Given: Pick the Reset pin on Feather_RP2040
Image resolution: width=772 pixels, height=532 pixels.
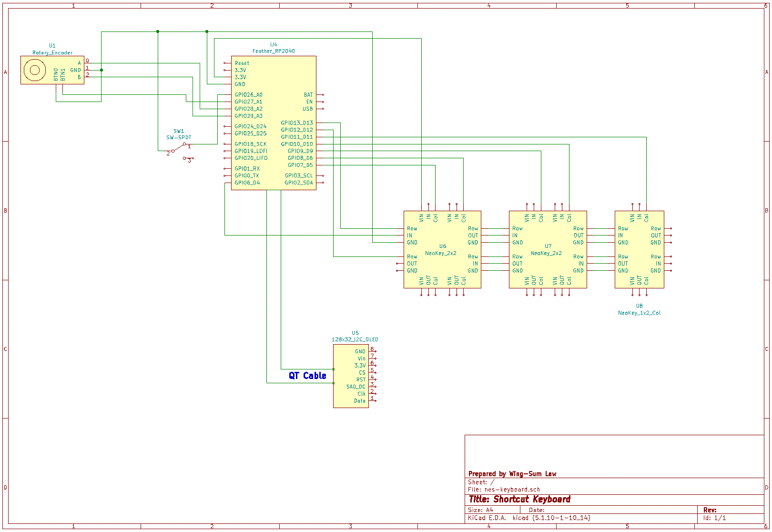Looking at the screenshot, I should pyautogui.click(x=242, y=63).
